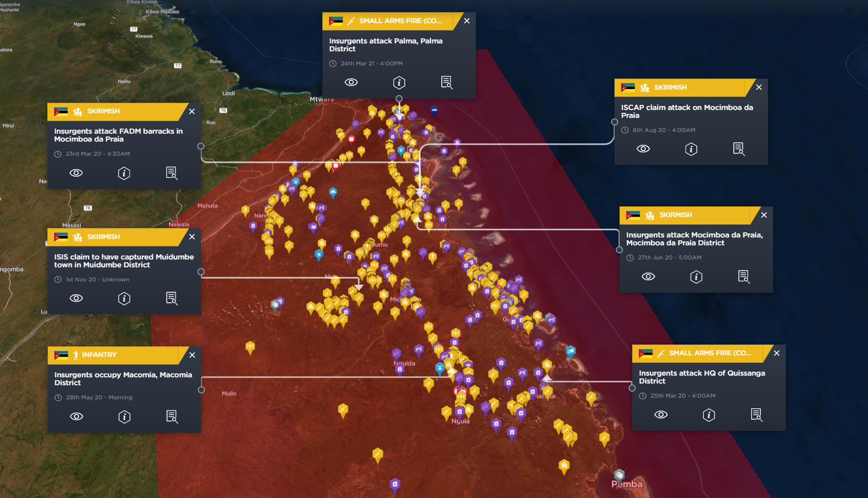Select dark blue shield marker near Palma coast

434,111
